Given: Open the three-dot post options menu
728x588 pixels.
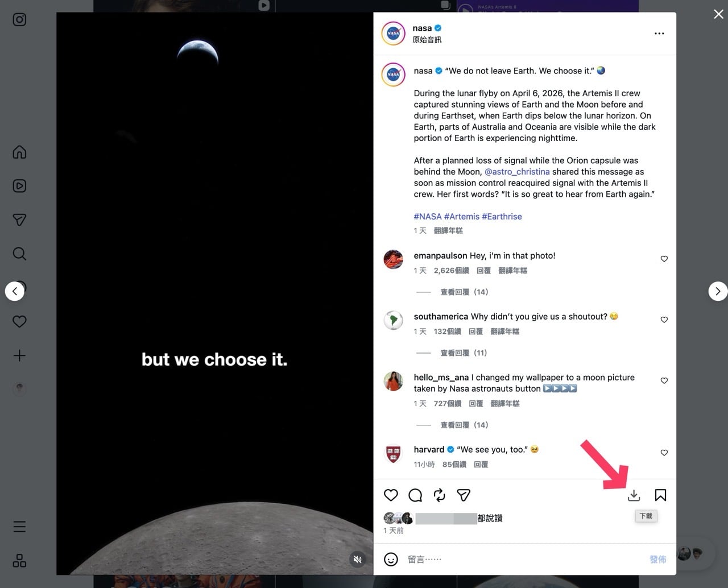Looking at the screenshot, I should click(659, 34).
